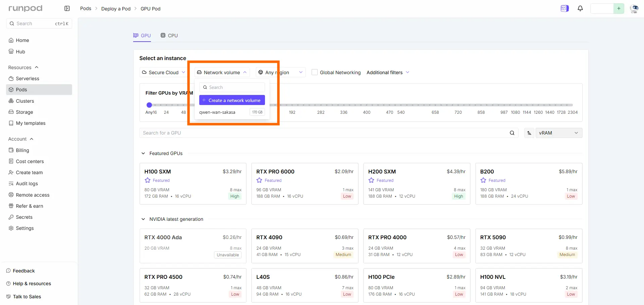The height and width of the screenshot is (305, 644).
Task: Open Hub icon in sidebar
Action: click(x=11, y=52)
